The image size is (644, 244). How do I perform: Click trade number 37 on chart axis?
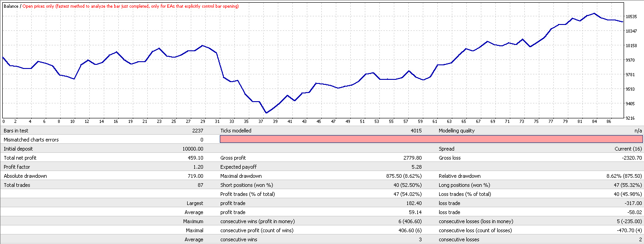(x=260, y=122)
